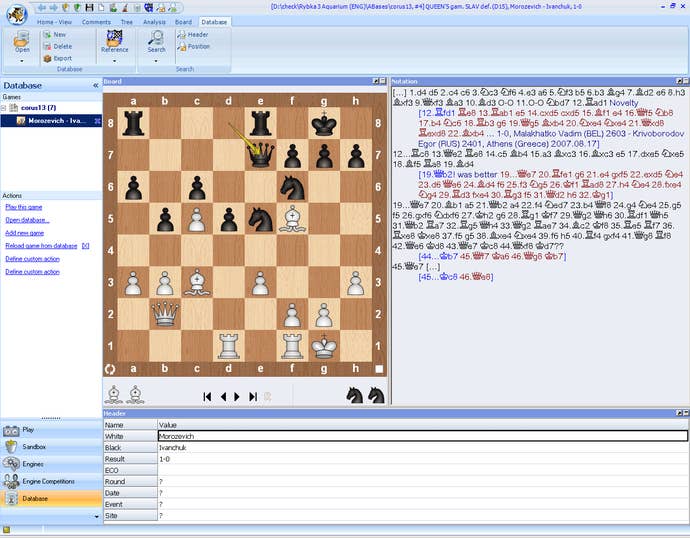Click the [X] link beside Reload game

[86, 246]
